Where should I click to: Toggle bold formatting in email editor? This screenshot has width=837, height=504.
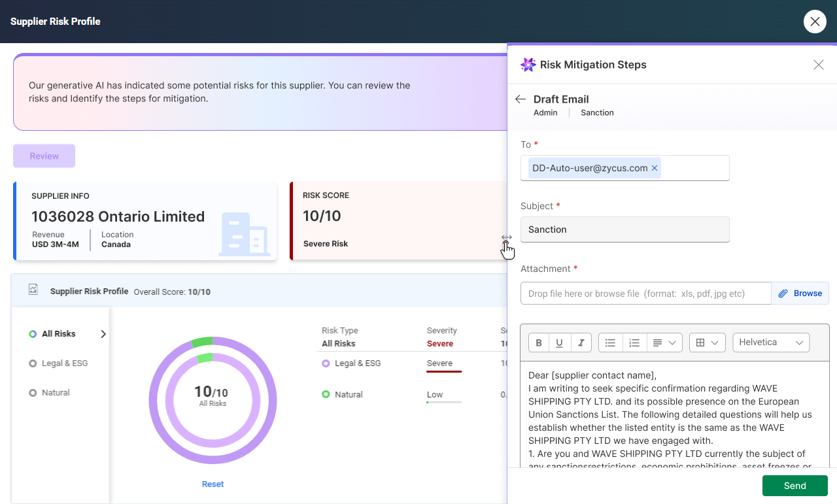(539, 343)
